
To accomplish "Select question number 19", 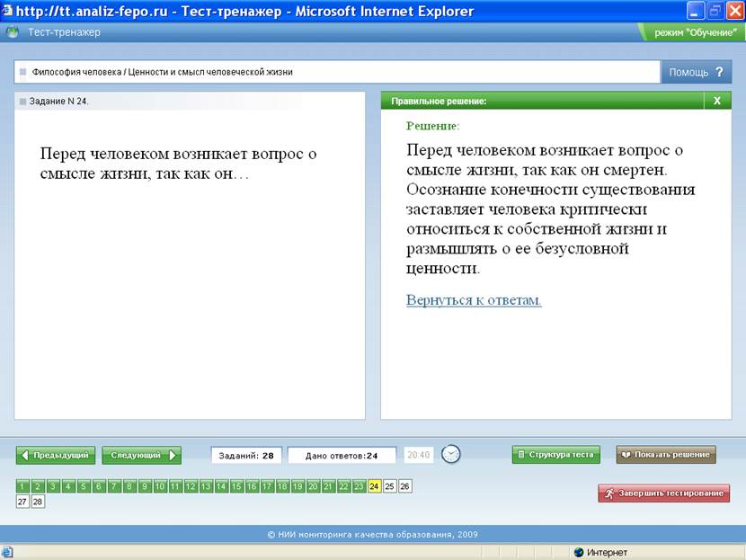I will pos(298,486).
